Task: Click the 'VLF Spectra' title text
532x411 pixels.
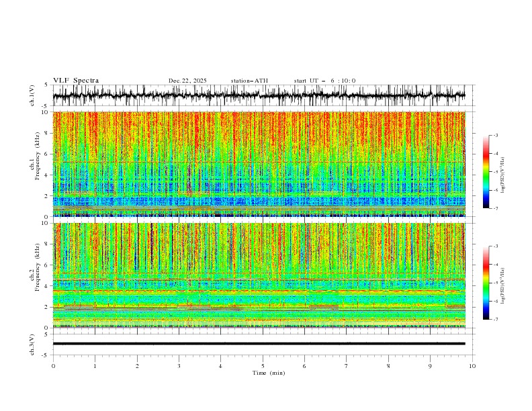Action: (x=76, y=81)
